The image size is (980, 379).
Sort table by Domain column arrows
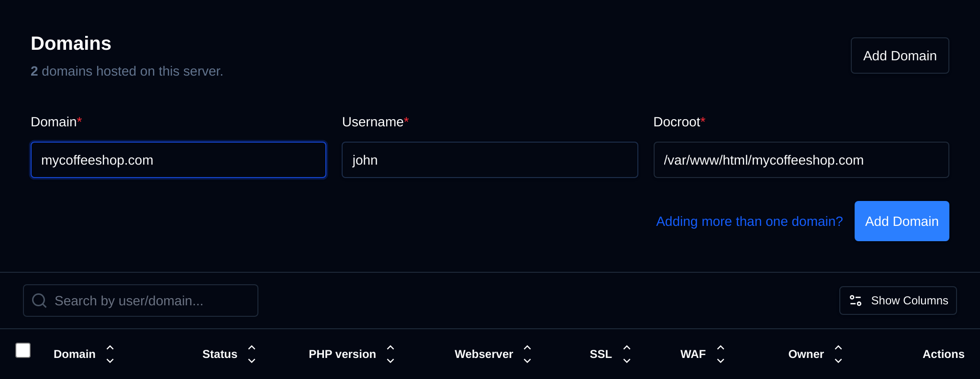pos(110,354)
